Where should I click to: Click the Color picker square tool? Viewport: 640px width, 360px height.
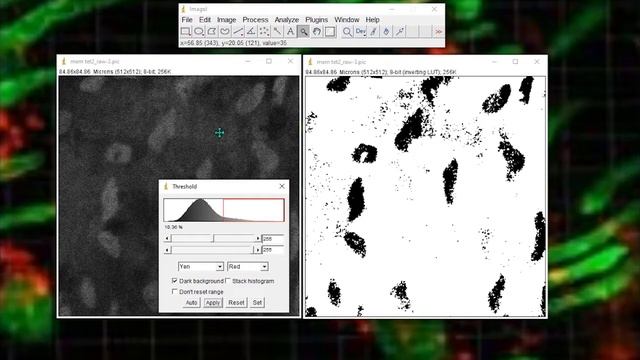pyautogui.click(x=330, y=31)
